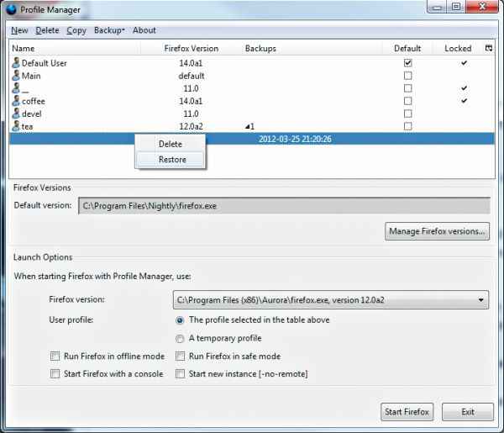Click the Default User profile icon
Screen dimensions: 504x433
pyautogui.click(x=16, y=63)
